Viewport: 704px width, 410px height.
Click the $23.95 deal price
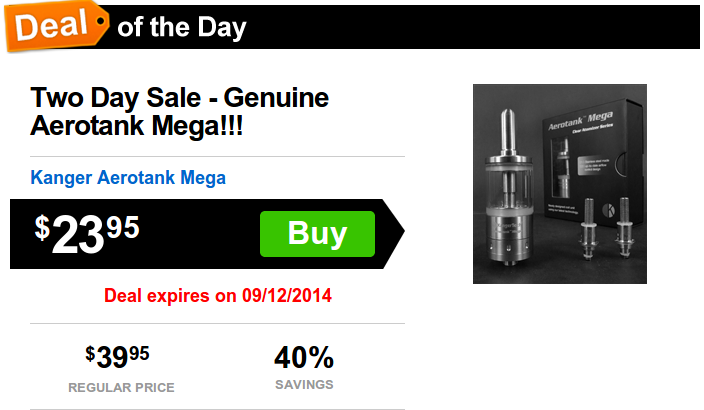tap(88, 234)
